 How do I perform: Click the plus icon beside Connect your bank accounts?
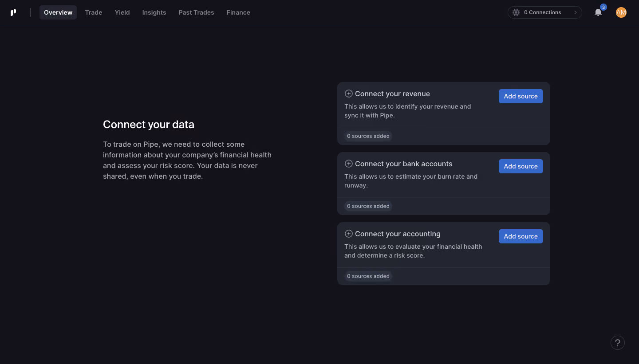pyautogui.click(x=349, y=164)
